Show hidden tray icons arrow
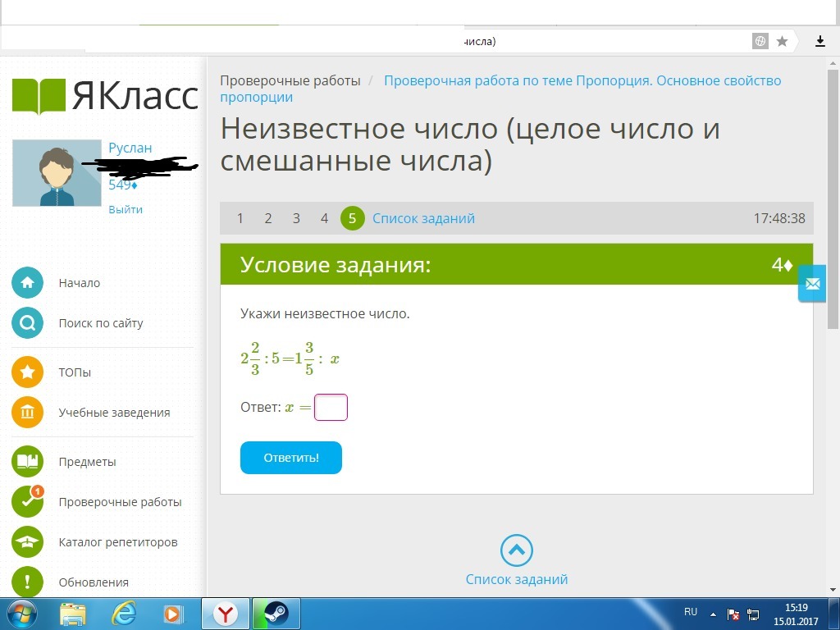The image size is (840, 630). click(713, 614)
